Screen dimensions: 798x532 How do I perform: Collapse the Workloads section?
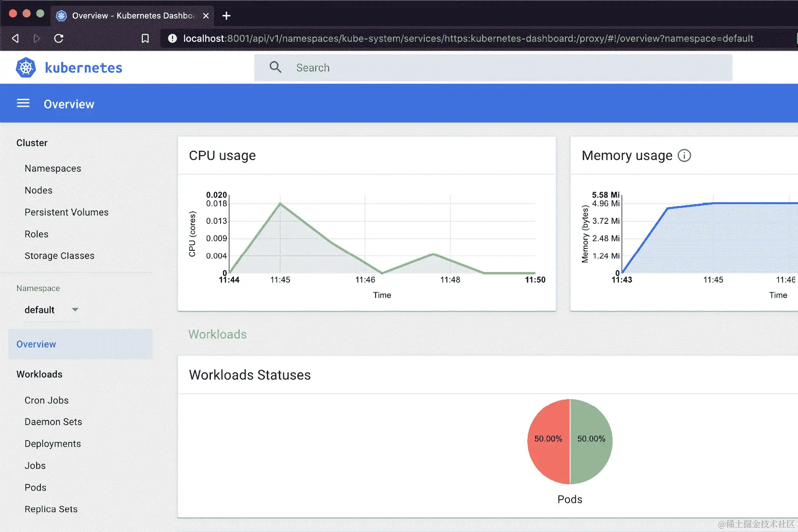(x=39, y=374)
